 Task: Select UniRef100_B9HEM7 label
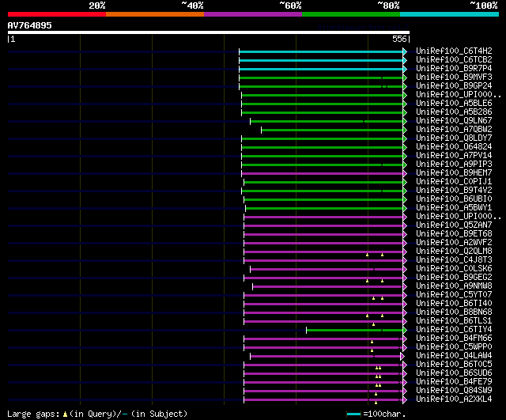tap(454, 173)
